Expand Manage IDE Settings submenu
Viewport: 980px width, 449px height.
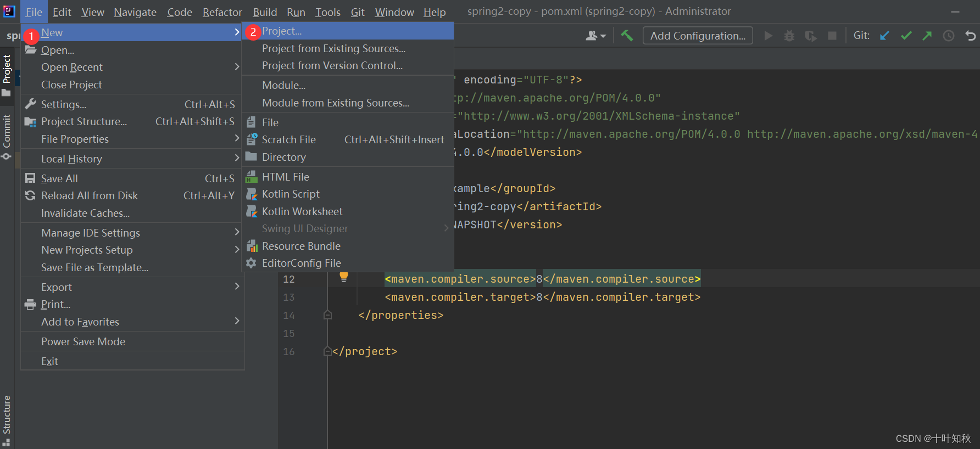coord(132,233)
